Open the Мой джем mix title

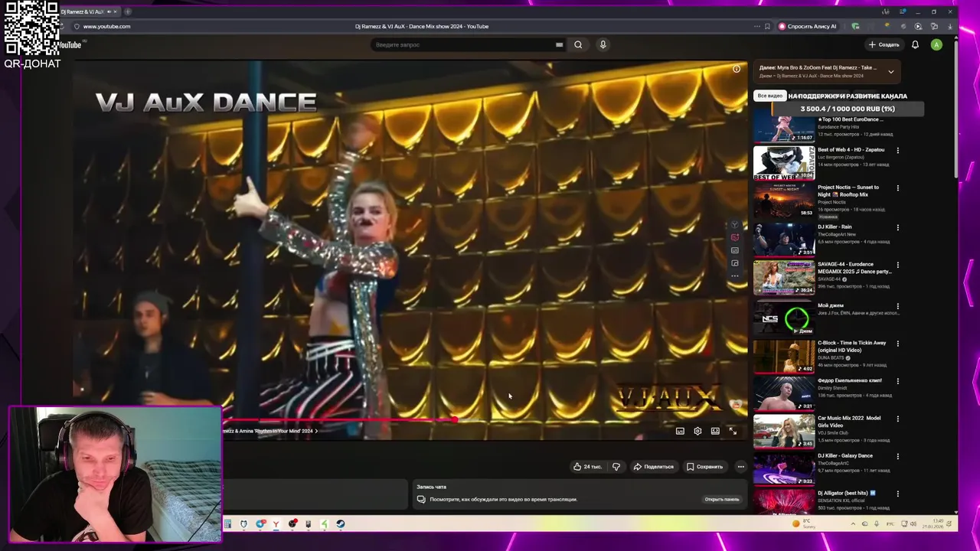[831, 305]
